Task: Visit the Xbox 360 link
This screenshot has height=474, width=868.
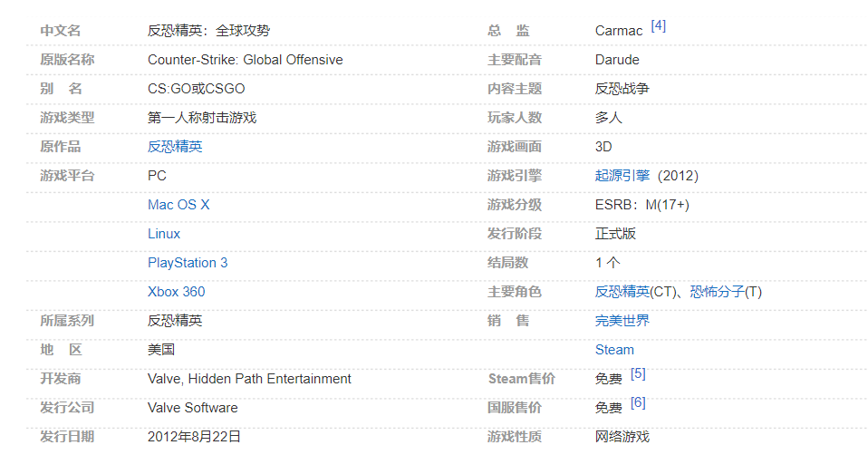Action: pyautogui.click(x=176, y=292)
